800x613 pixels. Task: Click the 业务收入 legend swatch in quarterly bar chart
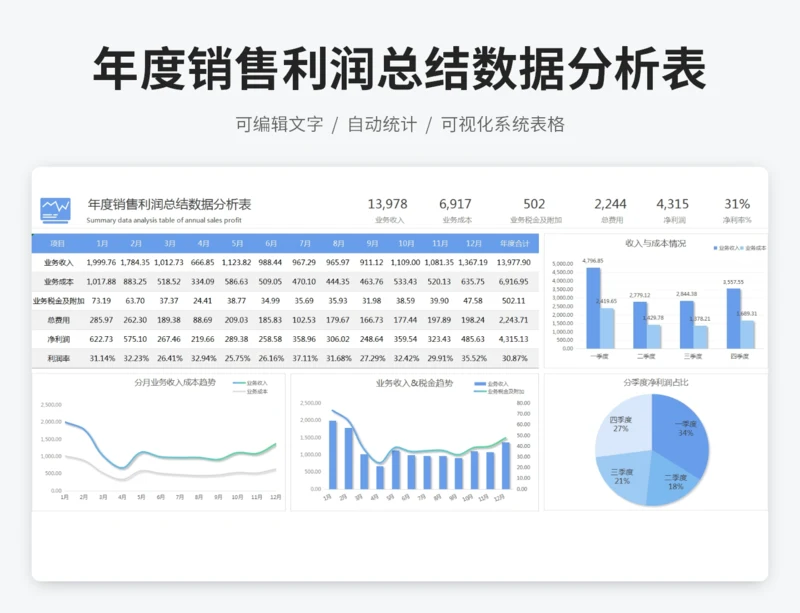click(x=716, y=249)
